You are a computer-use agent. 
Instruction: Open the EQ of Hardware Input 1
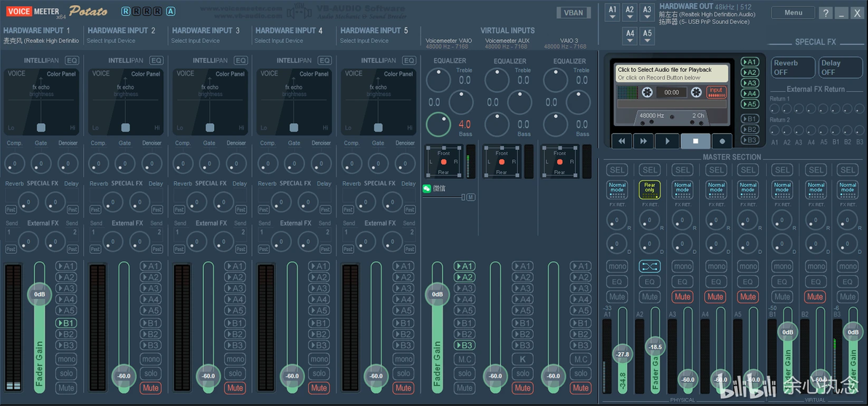pyautogui.click(x=72, y=60)
